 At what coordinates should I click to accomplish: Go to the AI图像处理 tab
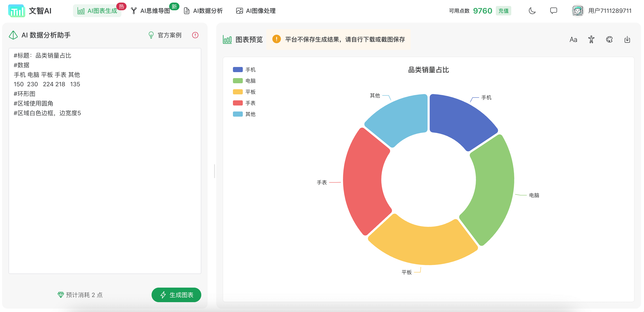256,11
